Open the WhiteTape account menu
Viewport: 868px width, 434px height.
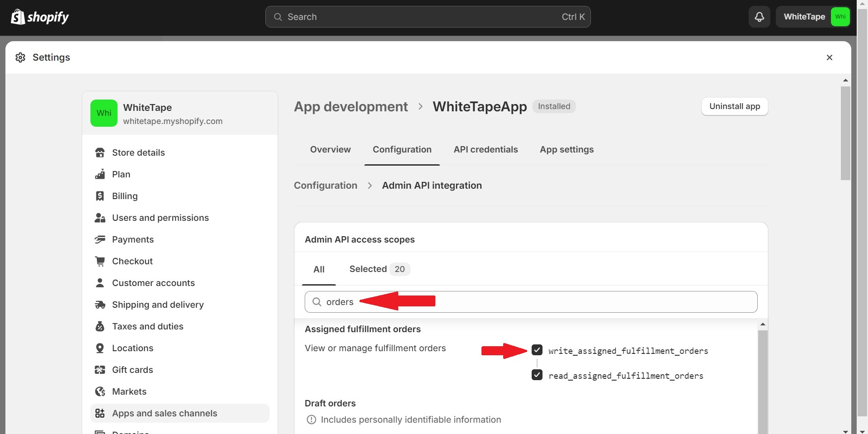[813, 17]
